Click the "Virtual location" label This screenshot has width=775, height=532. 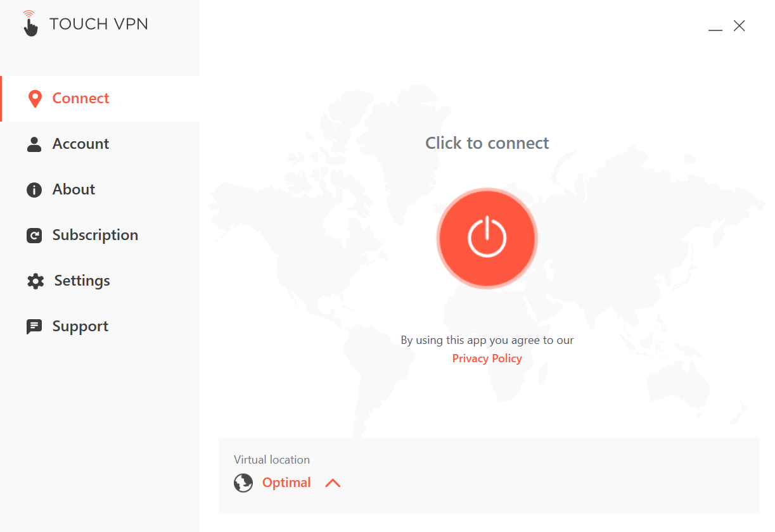272,460
